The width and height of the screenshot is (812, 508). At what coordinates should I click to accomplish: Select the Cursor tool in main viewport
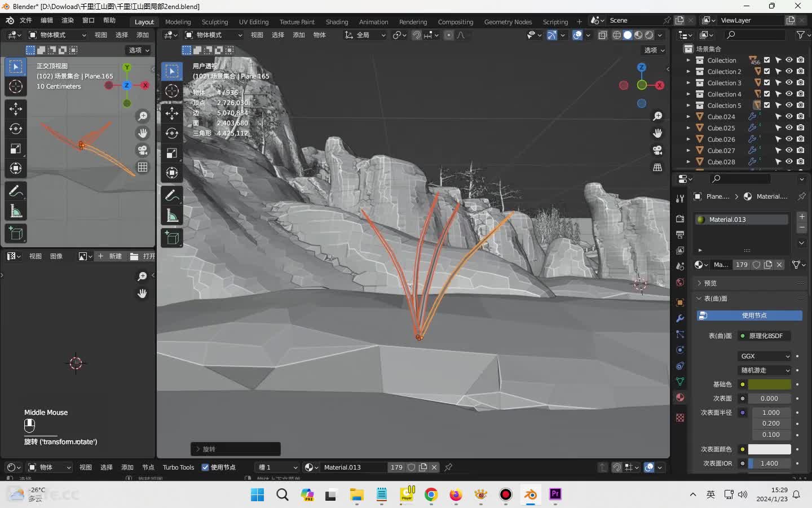[172, 91]
